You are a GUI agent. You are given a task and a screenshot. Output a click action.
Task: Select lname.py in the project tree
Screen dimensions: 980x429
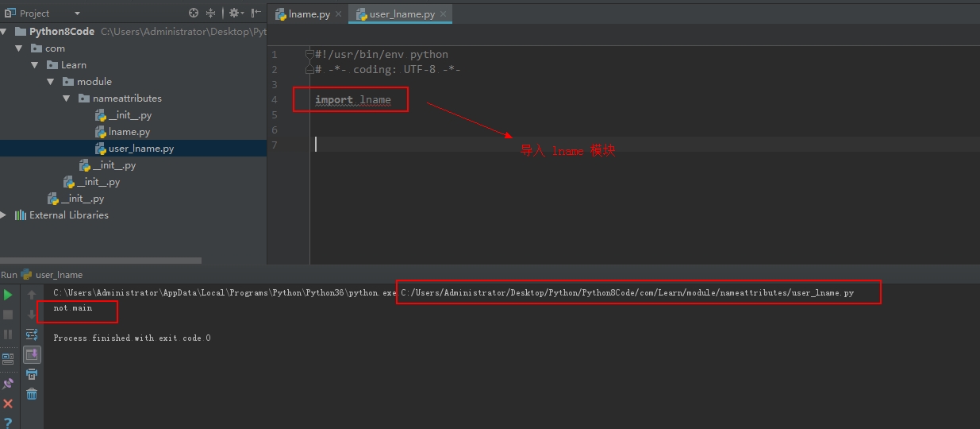(x=129, y=132)
